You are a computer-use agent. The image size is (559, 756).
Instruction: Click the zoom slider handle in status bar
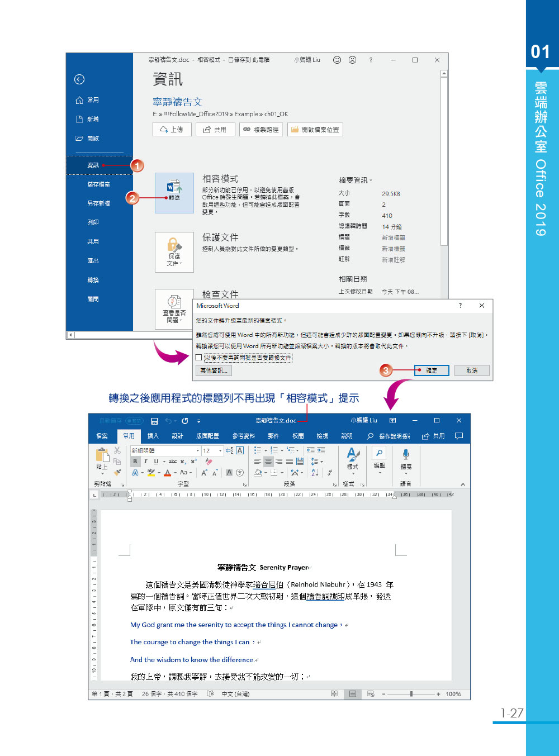[x=411, y=694]
